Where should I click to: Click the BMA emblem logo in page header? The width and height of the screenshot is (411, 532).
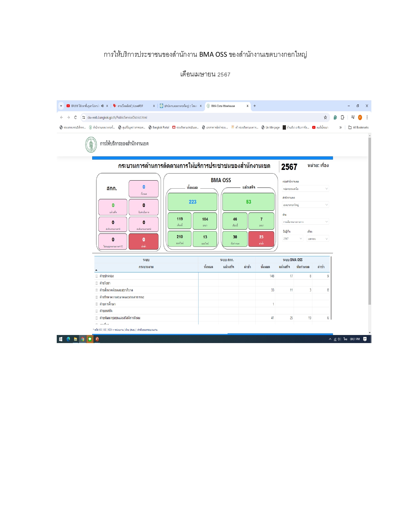pos(91,144)
